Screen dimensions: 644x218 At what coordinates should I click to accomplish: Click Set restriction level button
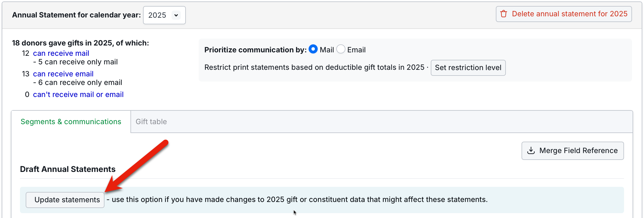pyautogui.click(x=468, y=68)
